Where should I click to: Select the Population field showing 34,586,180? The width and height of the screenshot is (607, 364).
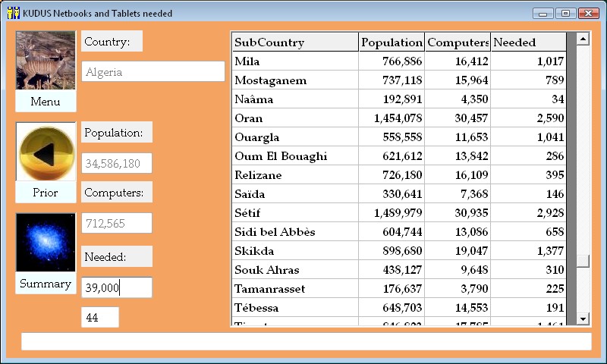point(117,163)
